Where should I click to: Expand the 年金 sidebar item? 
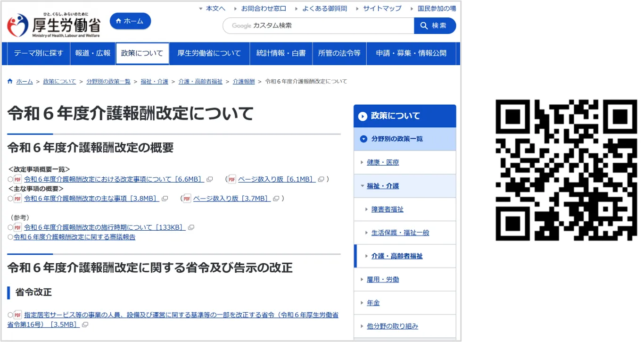[405, 303]
